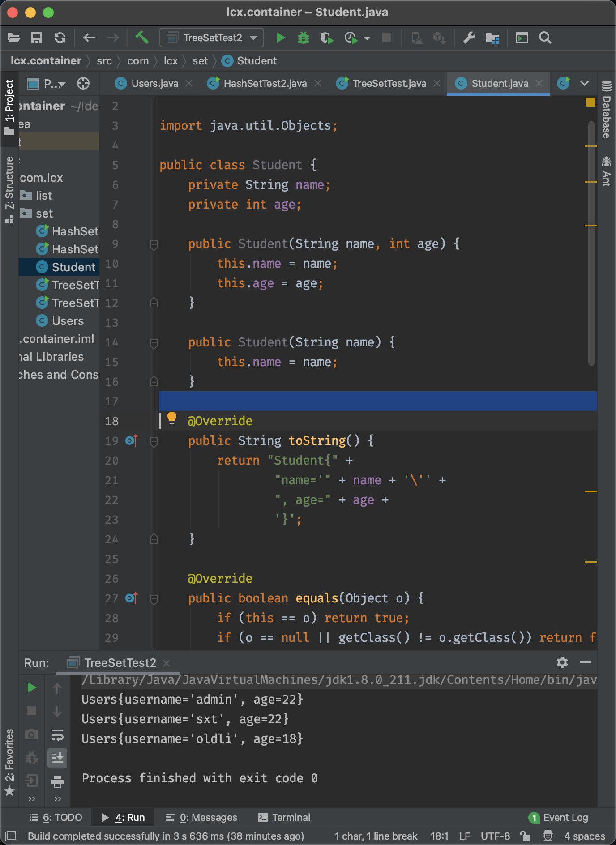Open Settings with the wrench icon
The width and height of the screenshot is (616, 845).
[x=469, y=38]
